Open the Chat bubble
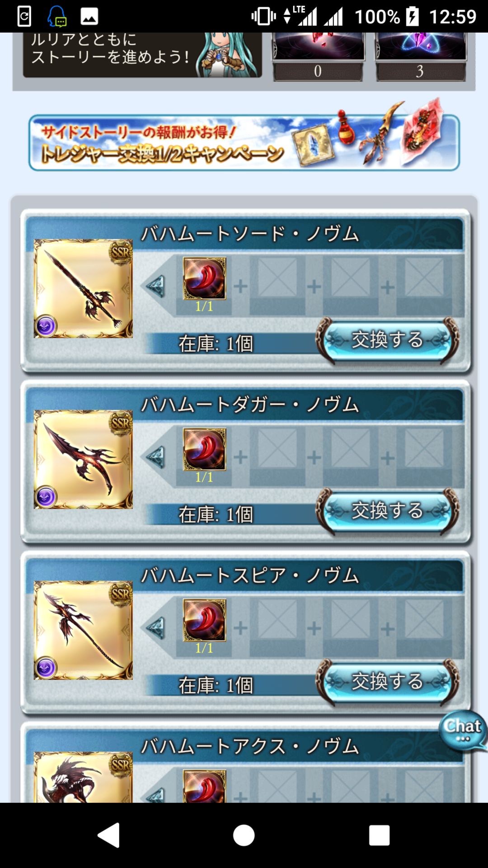The image size is (488, 868). point(463,730)
